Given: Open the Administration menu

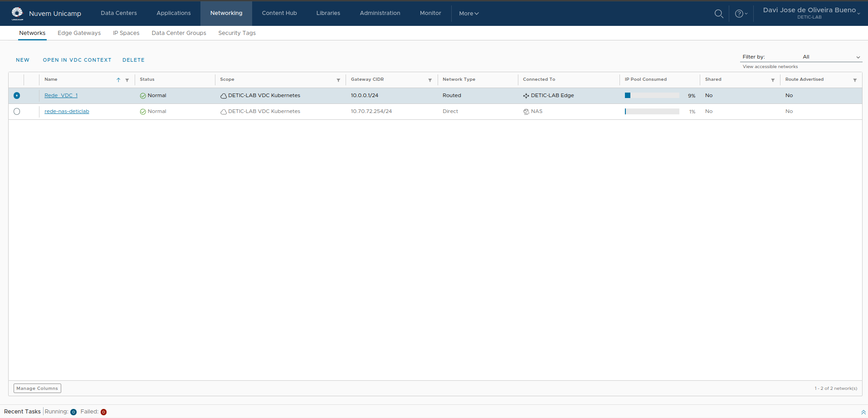Looking at the screenshot, I should (x=380, y=13).
